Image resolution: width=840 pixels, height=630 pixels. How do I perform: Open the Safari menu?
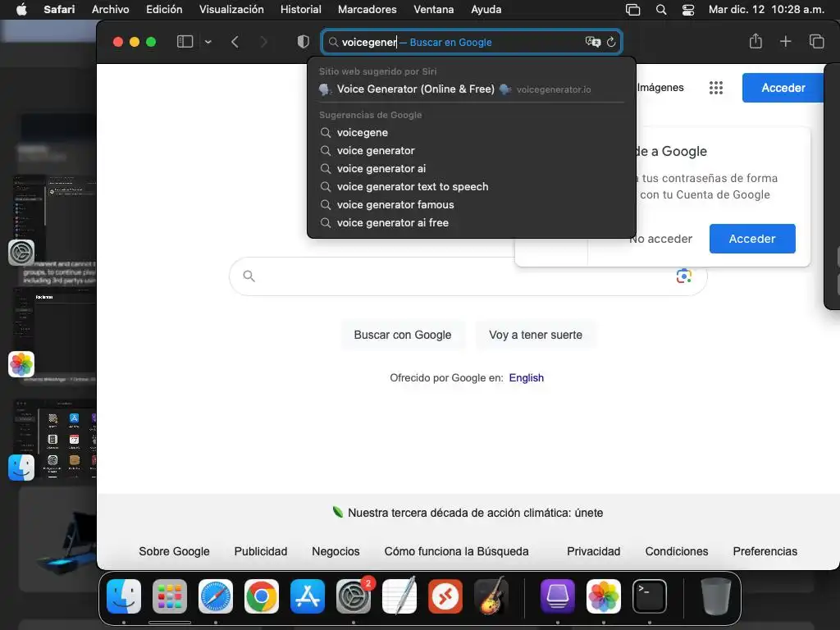(x=59, y=9)
